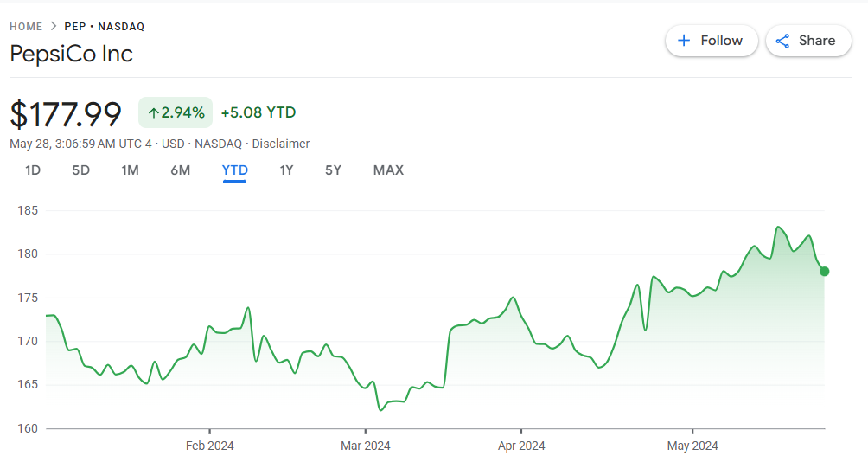Show the MAX time range
Image resolution: width=868 pixels, height=475 pixels.
click(388, 170)
